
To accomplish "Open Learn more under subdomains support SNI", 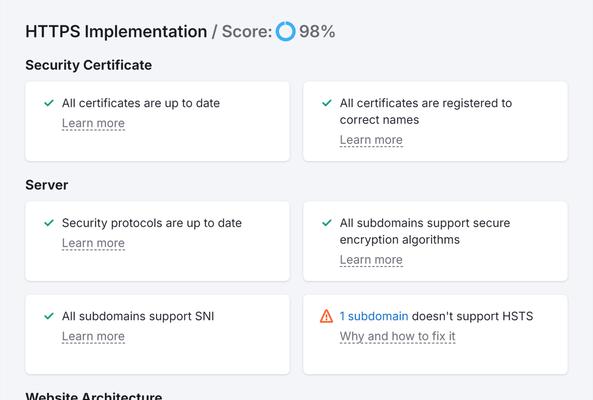I will tap(93, 336).
